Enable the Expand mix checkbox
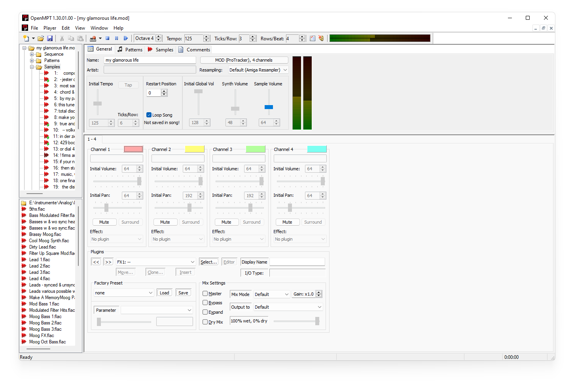 (x=205, y=312)
